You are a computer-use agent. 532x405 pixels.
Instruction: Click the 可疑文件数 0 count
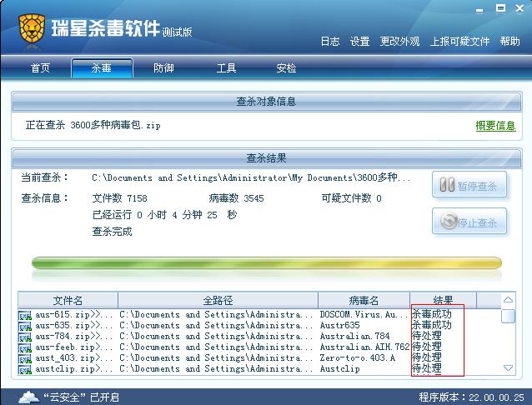pyautogui.click(x=352, y=198)
